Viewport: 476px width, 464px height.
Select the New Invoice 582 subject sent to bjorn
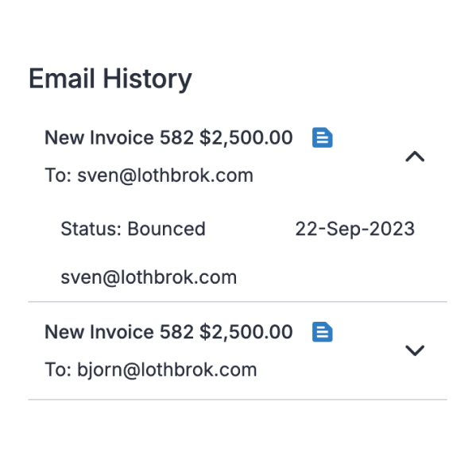tap(168, 331)
